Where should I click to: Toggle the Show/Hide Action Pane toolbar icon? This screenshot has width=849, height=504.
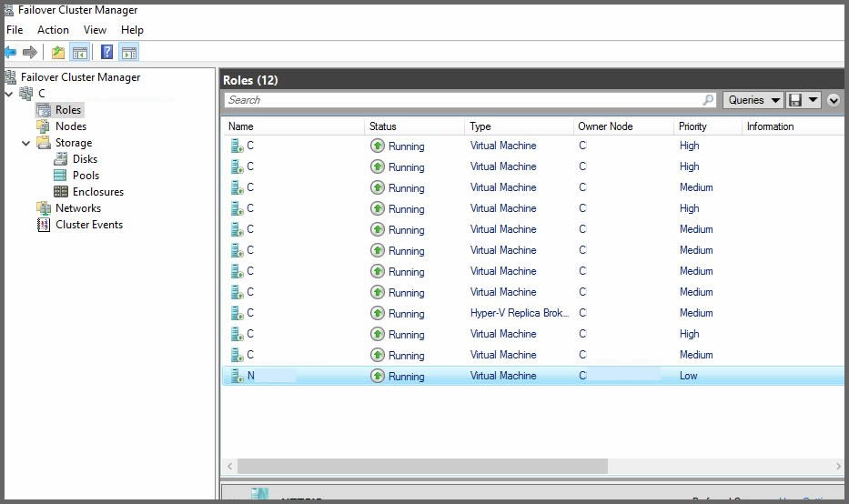129,53
